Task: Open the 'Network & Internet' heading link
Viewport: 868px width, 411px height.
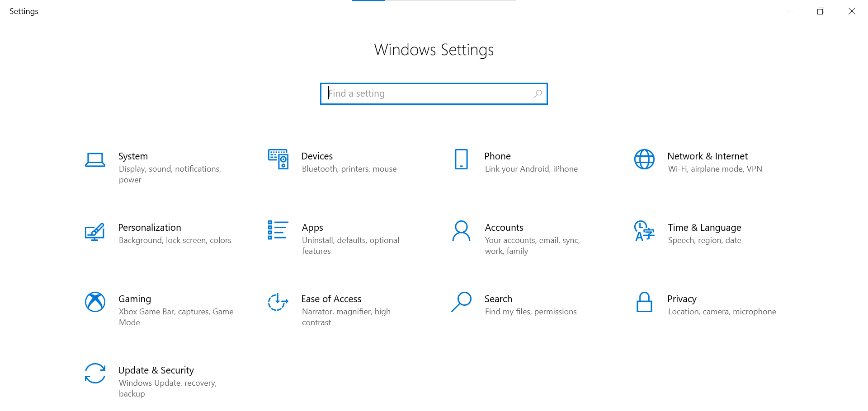Action: (x=708, y=156)
